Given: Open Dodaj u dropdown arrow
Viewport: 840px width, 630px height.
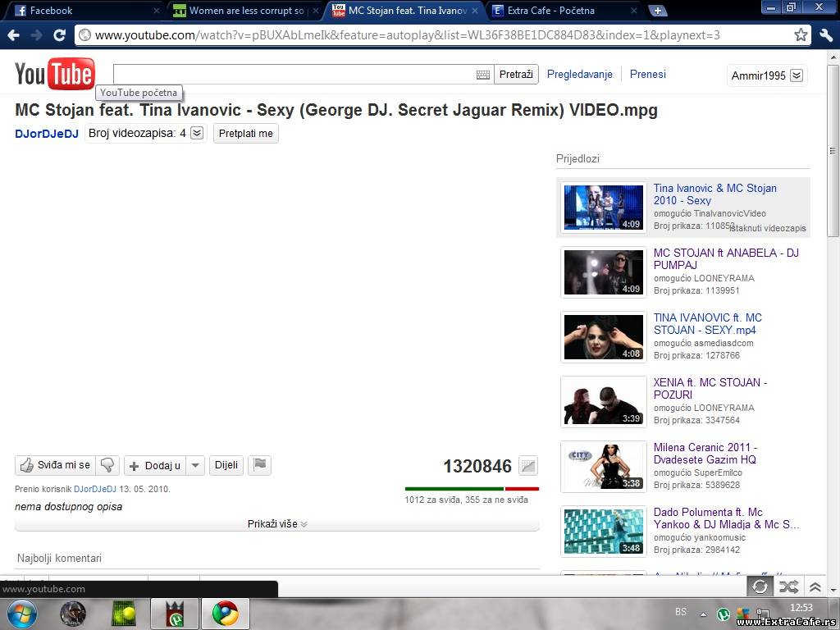Looking at the screenshot, I should click(195, 465).
